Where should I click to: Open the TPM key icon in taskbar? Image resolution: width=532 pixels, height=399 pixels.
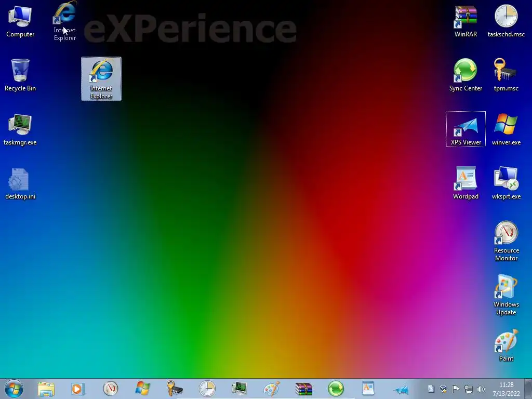tap(175, 389)
